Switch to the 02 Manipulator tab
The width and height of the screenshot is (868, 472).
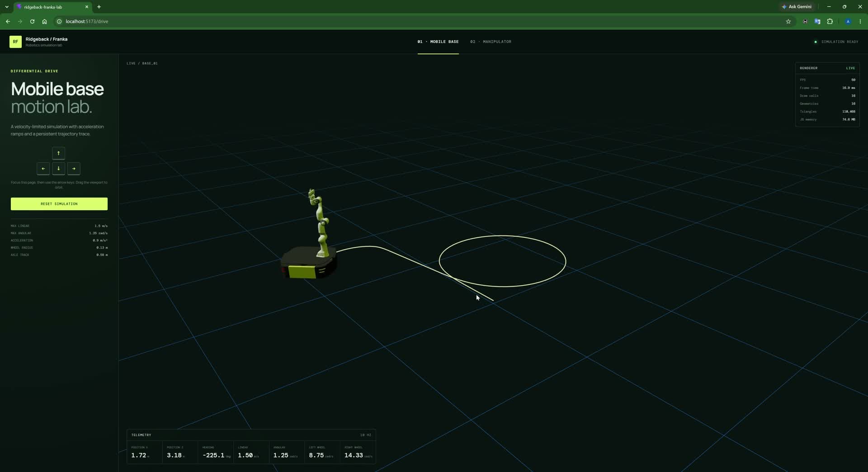pyautogui.click(x=491, y=42)
